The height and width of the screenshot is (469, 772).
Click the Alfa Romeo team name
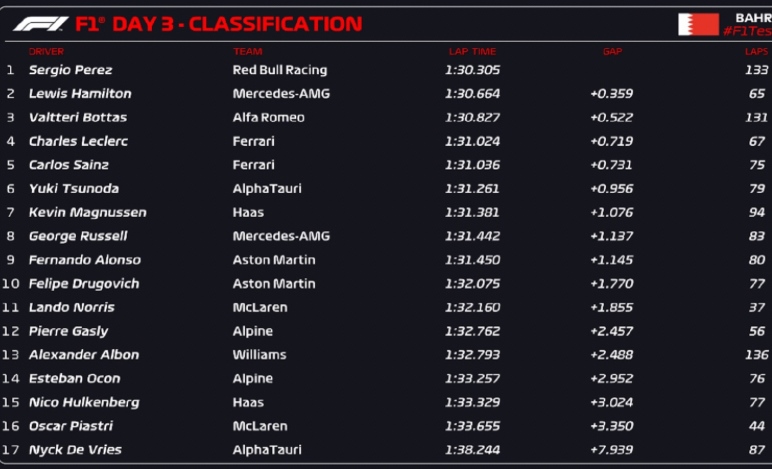click(268, 117)
